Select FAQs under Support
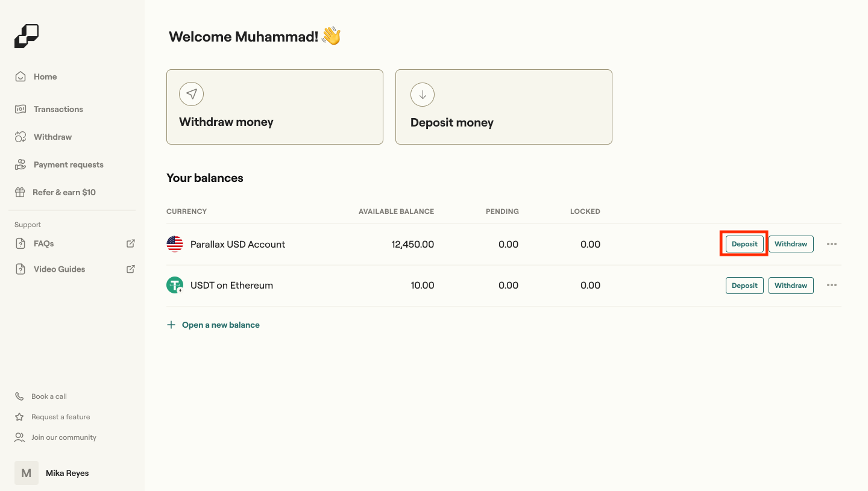The height and width of the screenshot is (491, 868). (x=43, y=243)
